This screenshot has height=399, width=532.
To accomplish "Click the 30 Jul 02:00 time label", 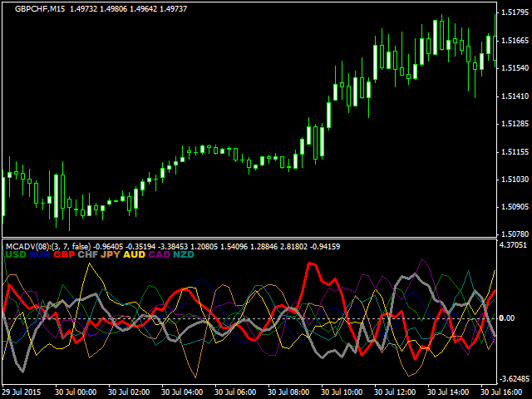I will (129, 392).
